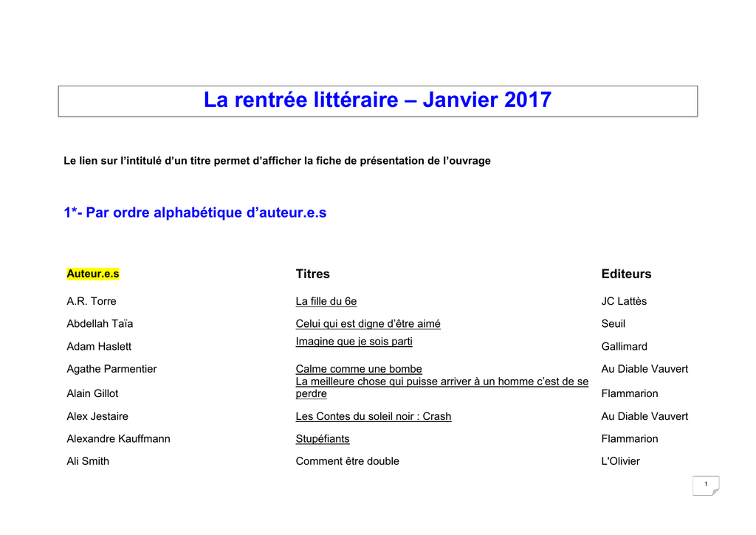Image resolution: width=756 pixels, height=535 pixels.
Task: Click publisher 'JC Lattès'
Action: click(x=624, y=301)
